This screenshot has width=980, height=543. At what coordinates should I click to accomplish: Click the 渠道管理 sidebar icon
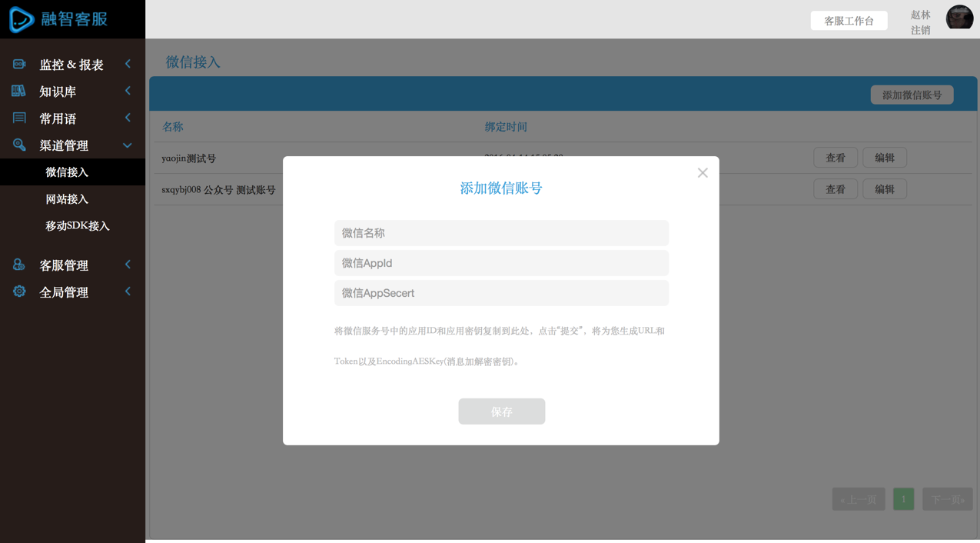pos(19,145)
